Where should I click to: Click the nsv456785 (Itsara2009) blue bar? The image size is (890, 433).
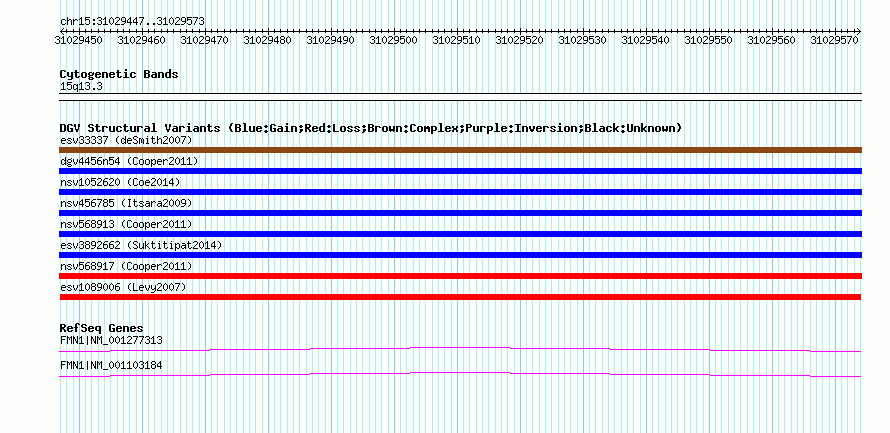(x=460, y=213)
